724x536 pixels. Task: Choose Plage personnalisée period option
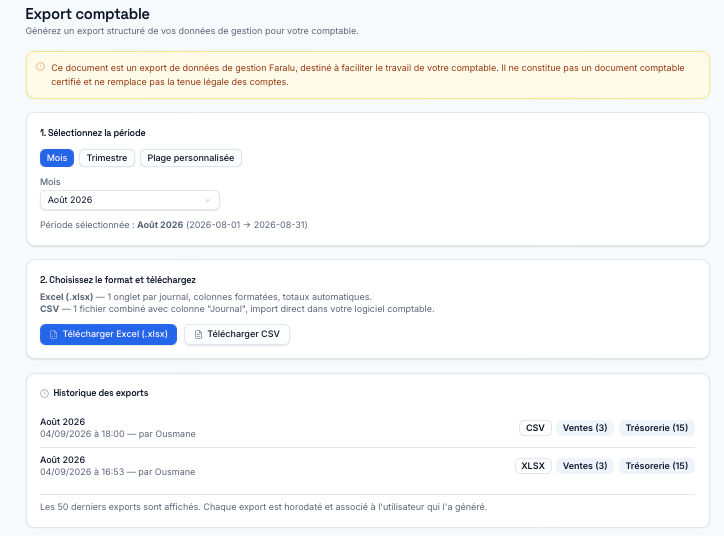[191, 158]
